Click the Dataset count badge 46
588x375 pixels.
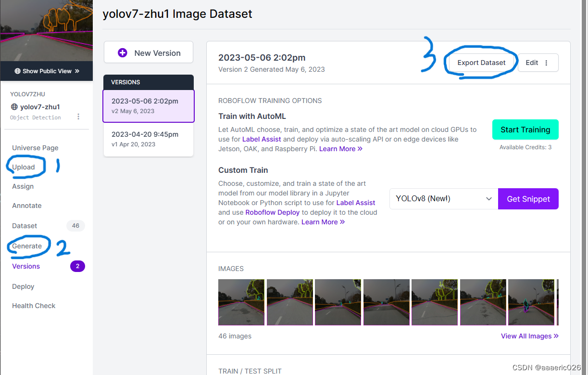pyautogui.click(x=75, y=225)
